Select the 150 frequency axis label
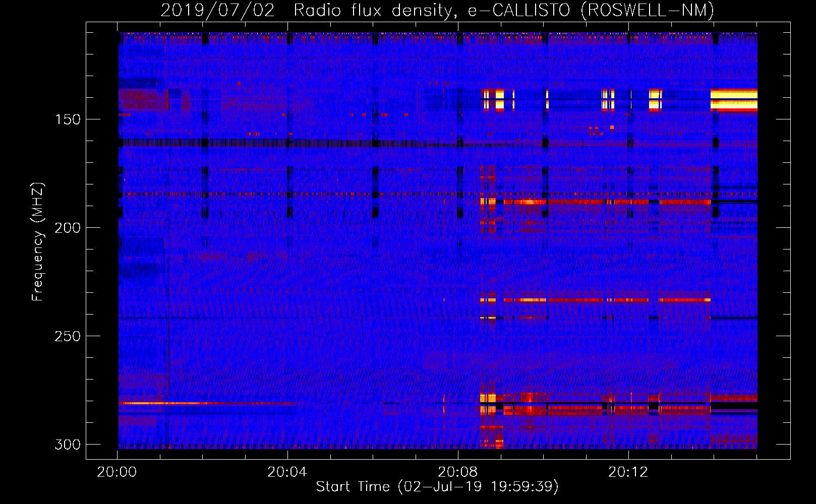The width and height of the screenshot is (816, 504). 68,119
